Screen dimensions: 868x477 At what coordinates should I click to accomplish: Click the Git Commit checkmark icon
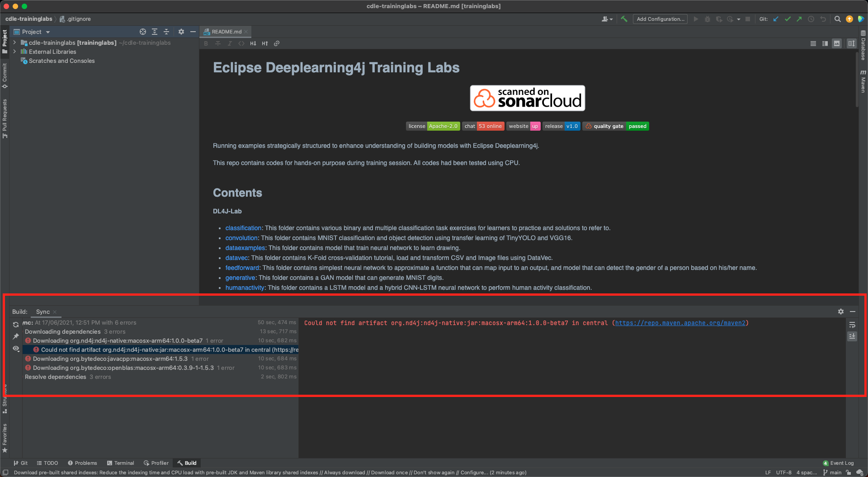pos(788,19)
